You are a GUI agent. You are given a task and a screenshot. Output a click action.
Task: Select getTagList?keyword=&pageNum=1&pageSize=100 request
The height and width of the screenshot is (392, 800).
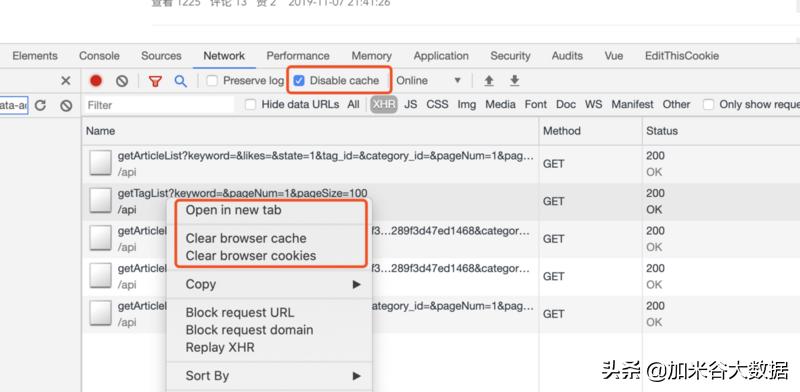pyautogui.click(x=242, y=193)
